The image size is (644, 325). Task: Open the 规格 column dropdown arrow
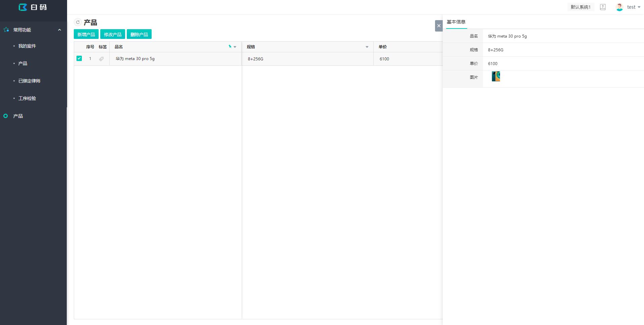367,47
